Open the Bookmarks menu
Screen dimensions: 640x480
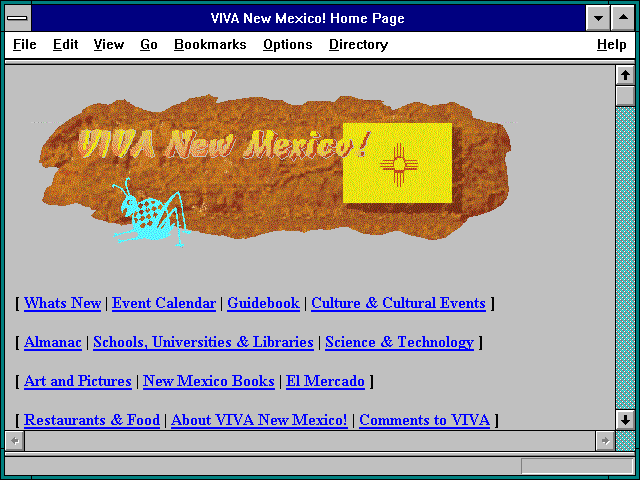click(x=210, y=44)
